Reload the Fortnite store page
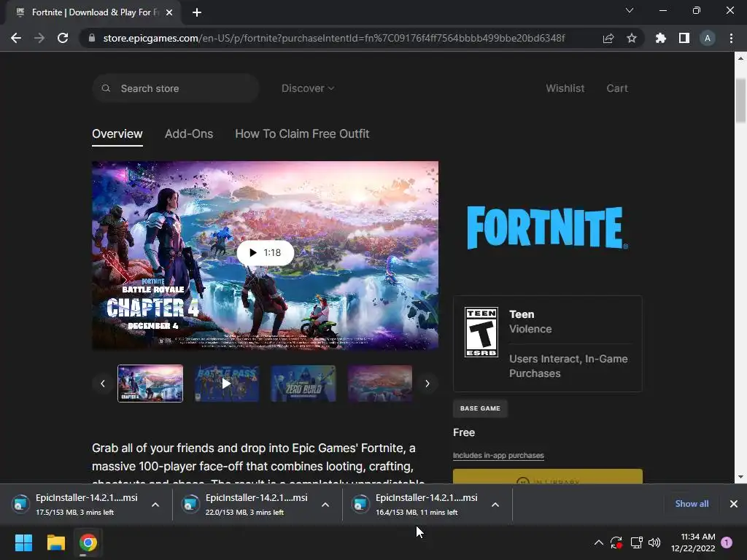747x560 pixels. (63, 38)
